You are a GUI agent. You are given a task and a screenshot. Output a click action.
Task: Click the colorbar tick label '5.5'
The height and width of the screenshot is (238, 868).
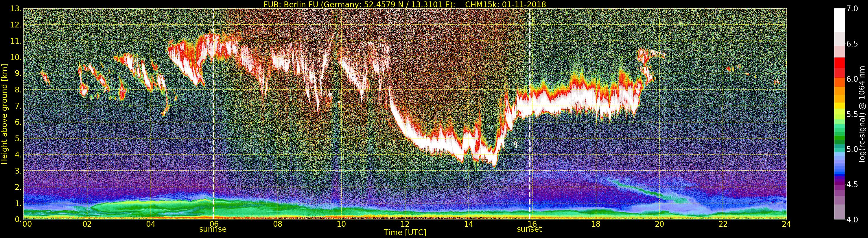[852, 114]
